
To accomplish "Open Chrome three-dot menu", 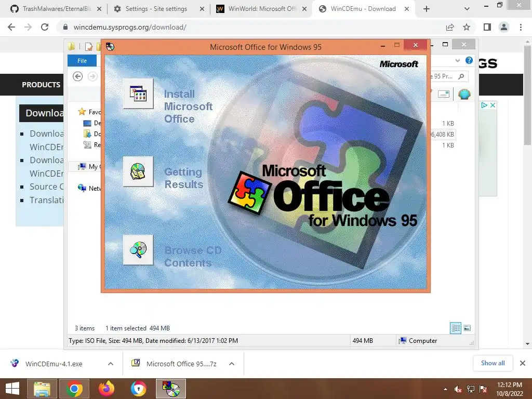I will pyautogui.click(x=521, y=27).
